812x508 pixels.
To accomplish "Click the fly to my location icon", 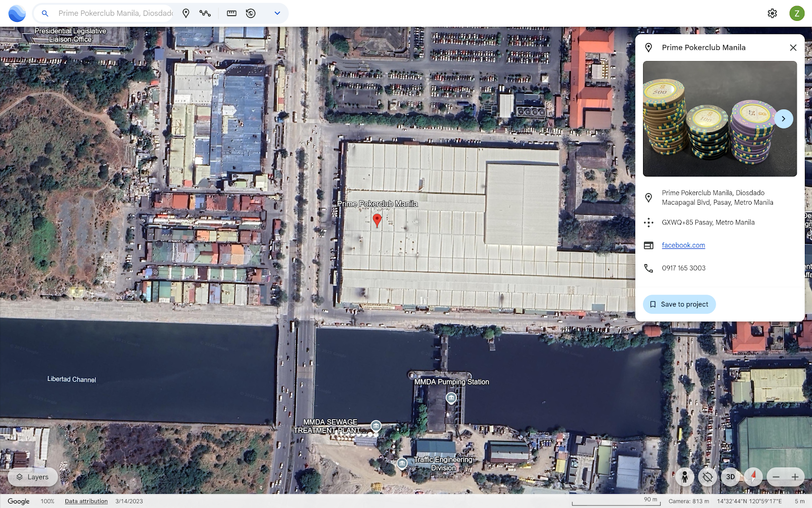I will 707,477.
